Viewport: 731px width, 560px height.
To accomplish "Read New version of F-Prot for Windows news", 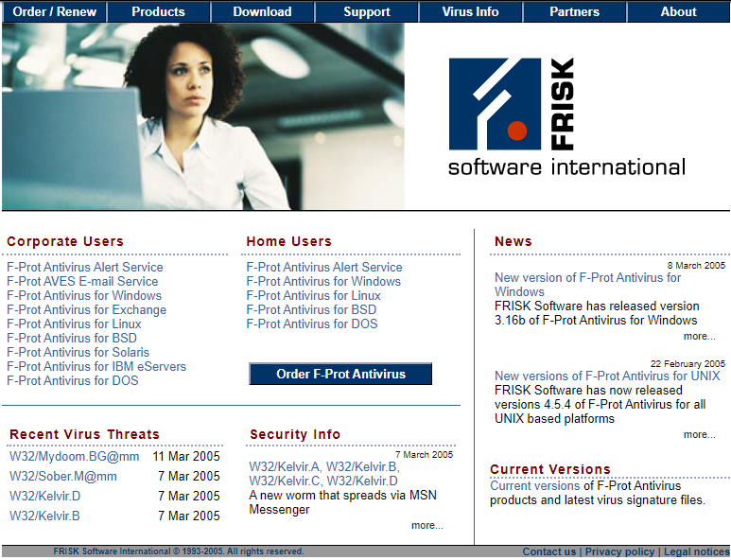I will (587, 284).
